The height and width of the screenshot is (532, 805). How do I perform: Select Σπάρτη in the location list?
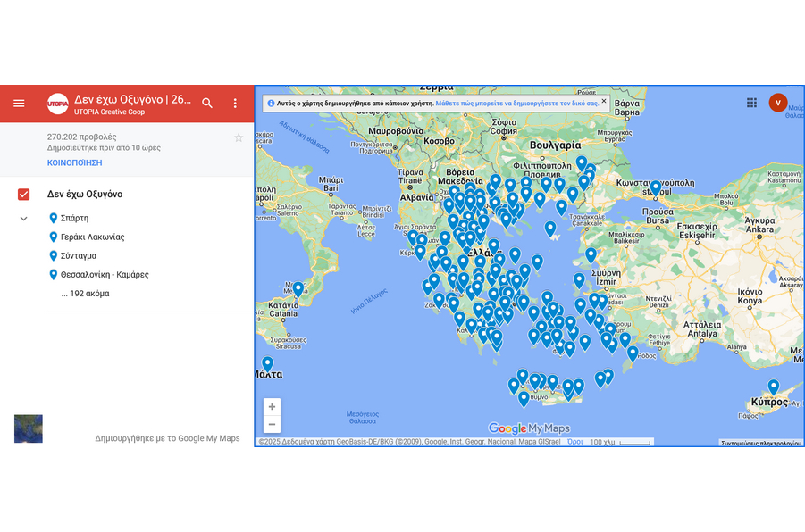74,219
